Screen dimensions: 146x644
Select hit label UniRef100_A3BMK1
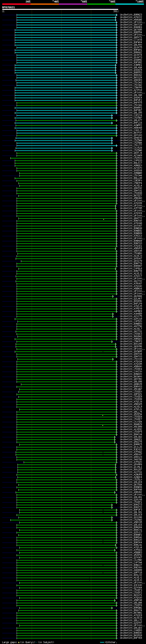click(x=131, y=65)
